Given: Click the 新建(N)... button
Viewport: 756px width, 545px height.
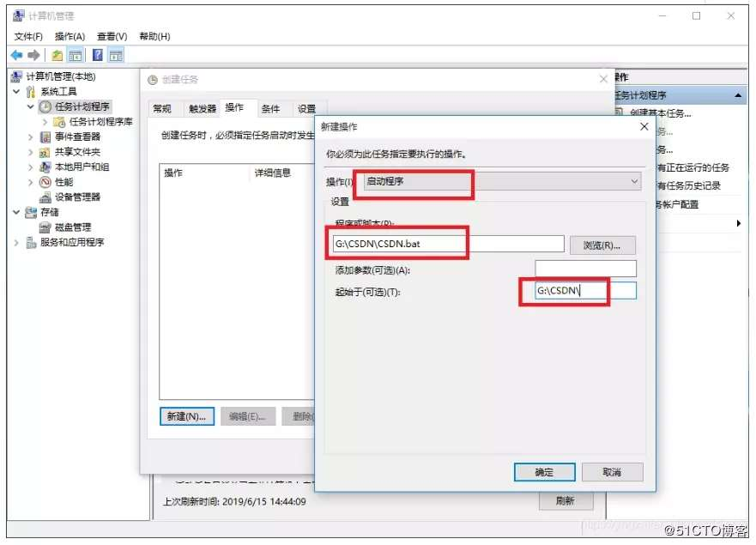Looking at the screenshot, I should click(x=187, y=417).
